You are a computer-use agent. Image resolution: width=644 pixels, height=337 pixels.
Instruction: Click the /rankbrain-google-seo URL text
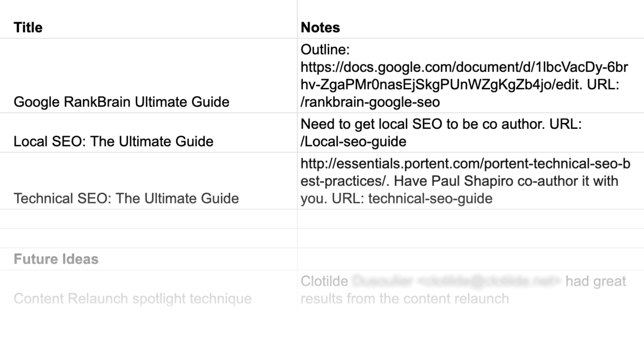click(370, 102)
